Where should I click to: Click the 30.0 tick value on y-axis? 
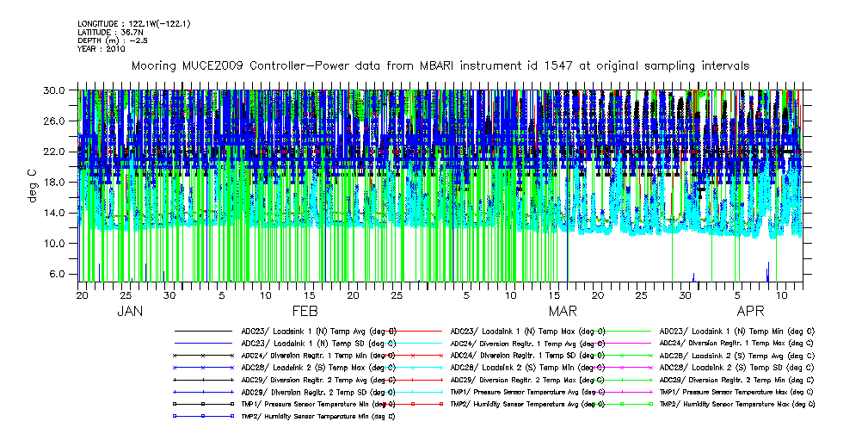point(56,90)
